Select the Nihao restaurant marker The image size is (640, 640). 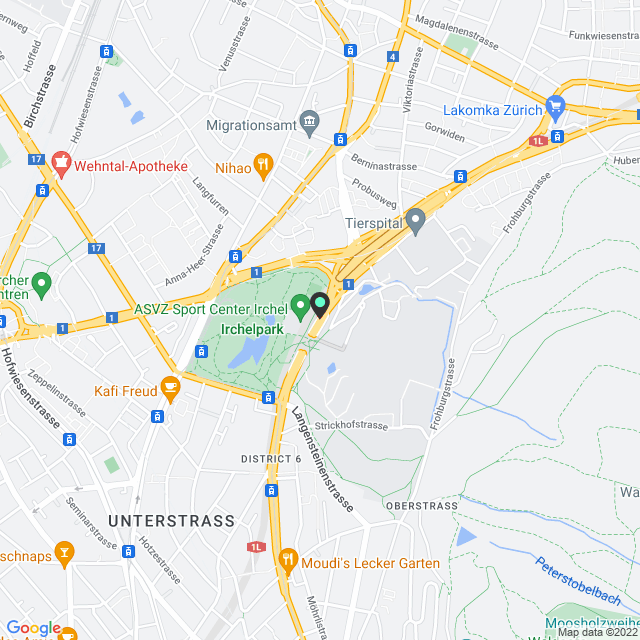tap(263, 167)
